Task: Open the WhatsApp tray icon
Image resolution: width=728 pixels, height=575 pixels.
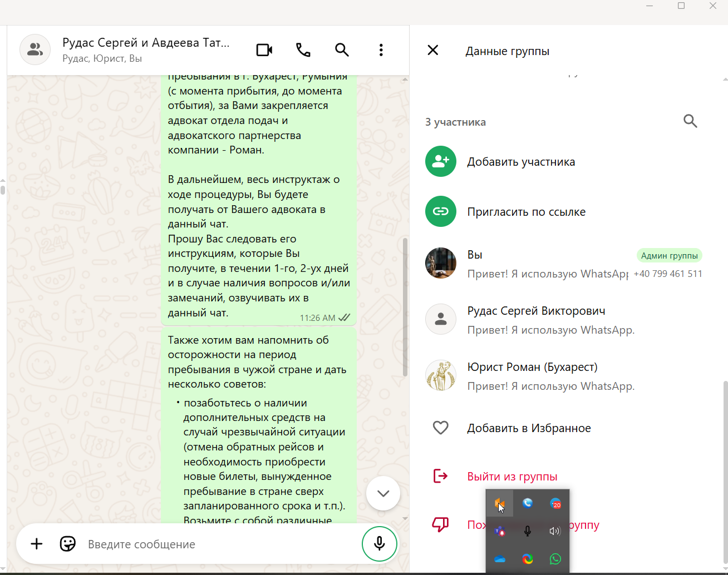Action: pyautogui.click(x=555, y=559)
